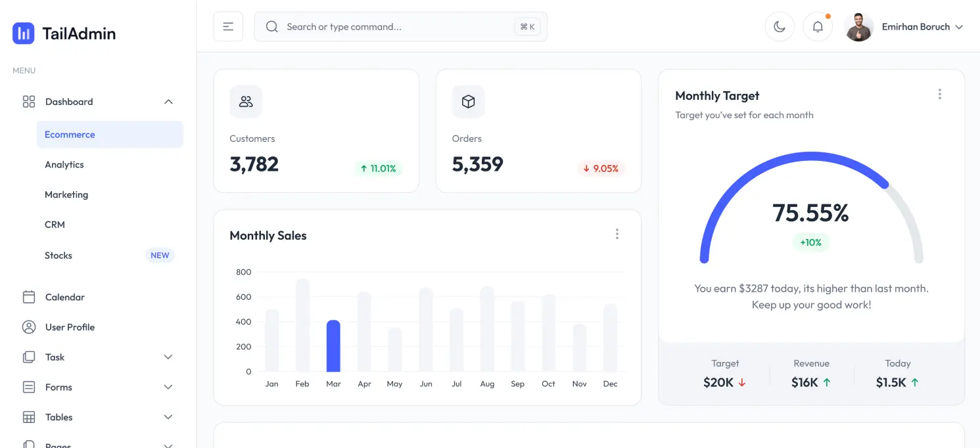Expand the Task menu chevron
Viewport: 980px width, 448px height.
168,357
